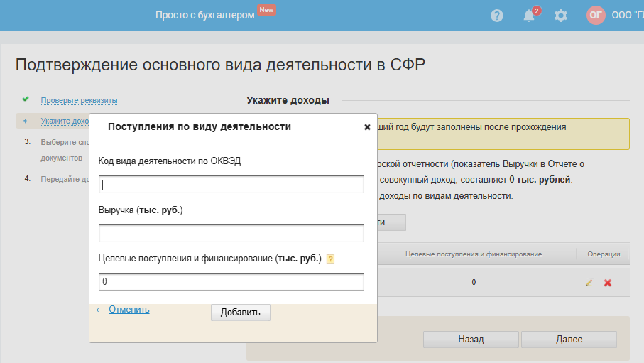Open the Просто с бухгалтером header link
This screenshot has height=363, width=644.
pos(204,16)
